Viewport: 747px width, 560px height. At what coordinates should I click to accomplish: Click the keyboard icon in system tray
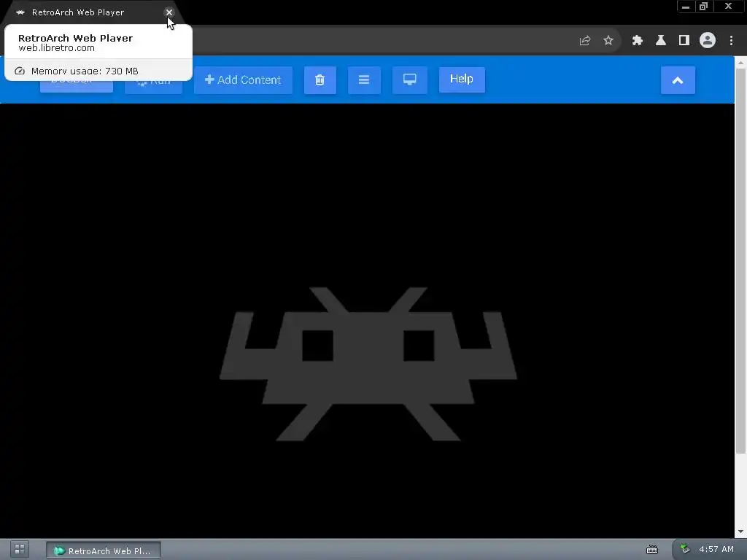tap(651, 550)
